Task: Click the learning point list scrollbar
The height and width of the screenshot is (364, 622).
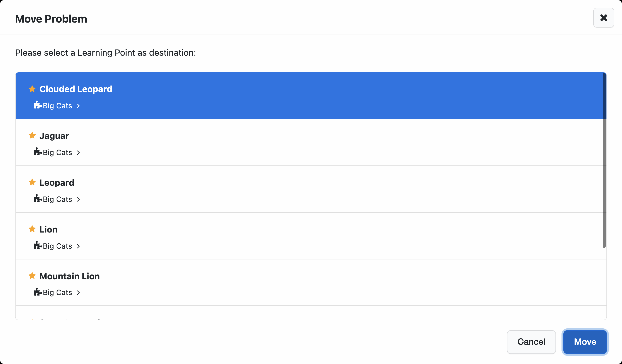Action: pyautogui.click(x=604, y=160)
